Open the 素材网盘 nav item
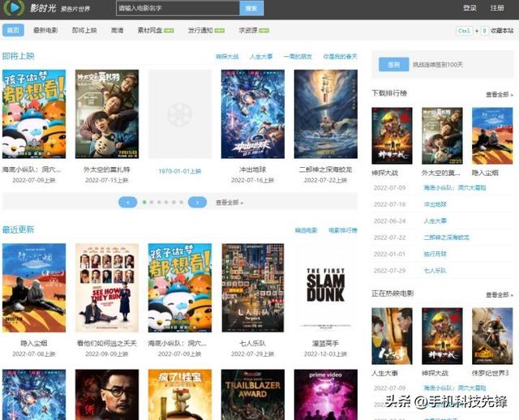Screen dimensions: 519x420 (149, 30)
